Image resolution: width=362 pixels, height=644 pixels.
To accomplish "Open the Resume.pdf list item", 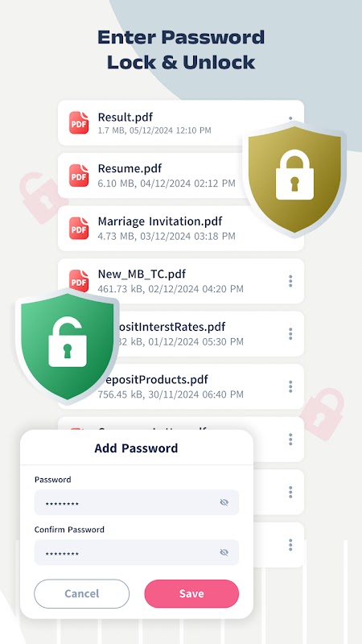I will click(181, 175).
